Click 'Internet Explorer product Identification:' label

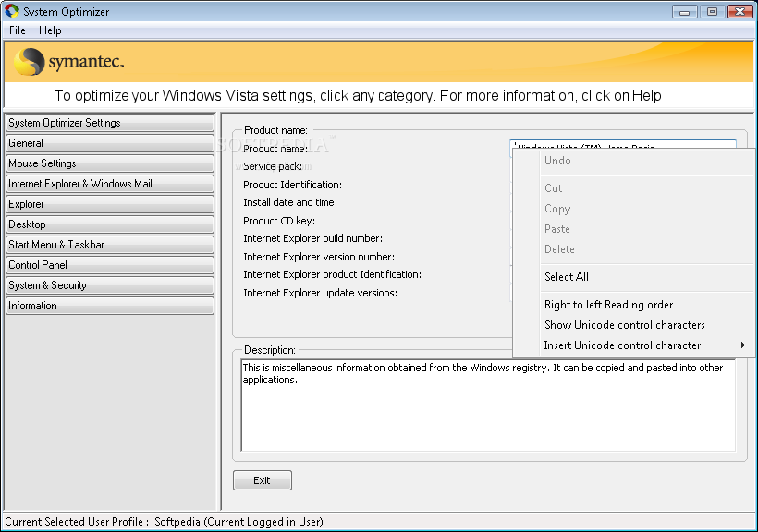coord(332,274)
